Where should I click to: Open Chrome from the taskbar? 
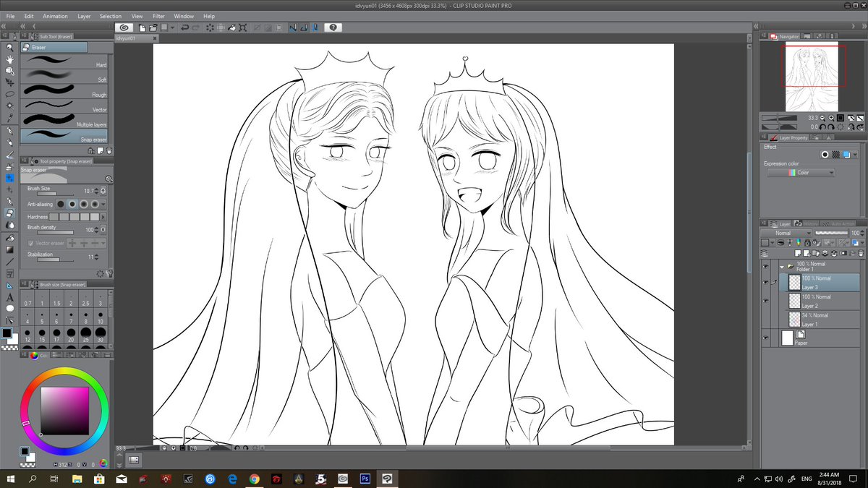(255, 479)
